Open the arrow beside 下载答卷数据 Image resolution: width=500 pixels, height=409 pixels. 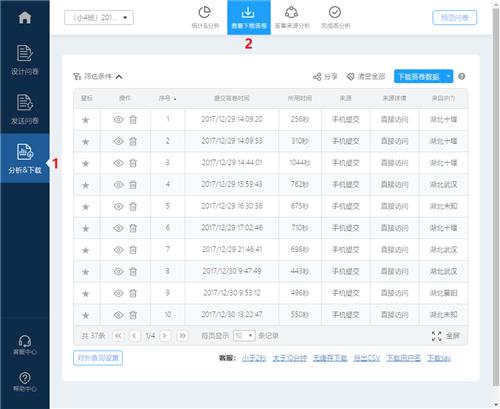449,77
